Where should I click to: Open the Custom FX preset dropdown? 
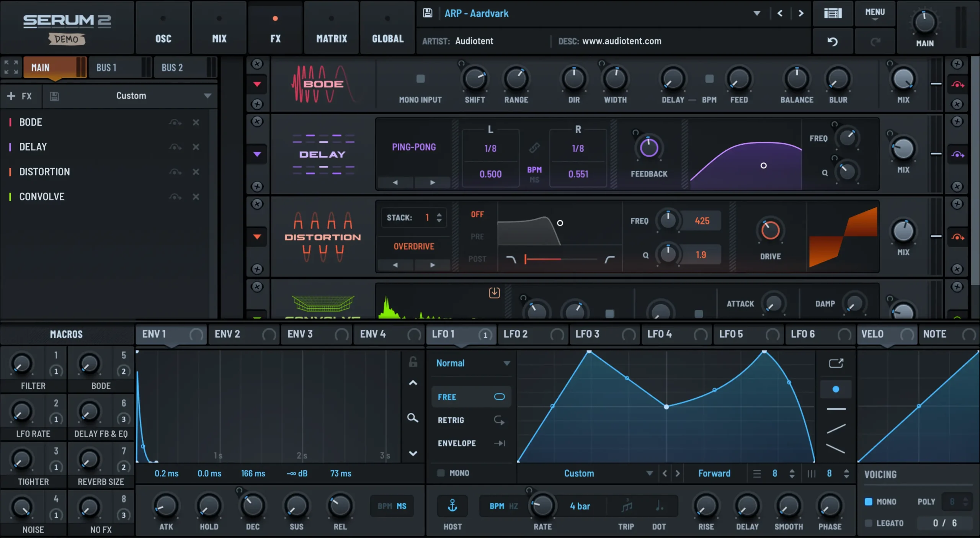[131, 96]
